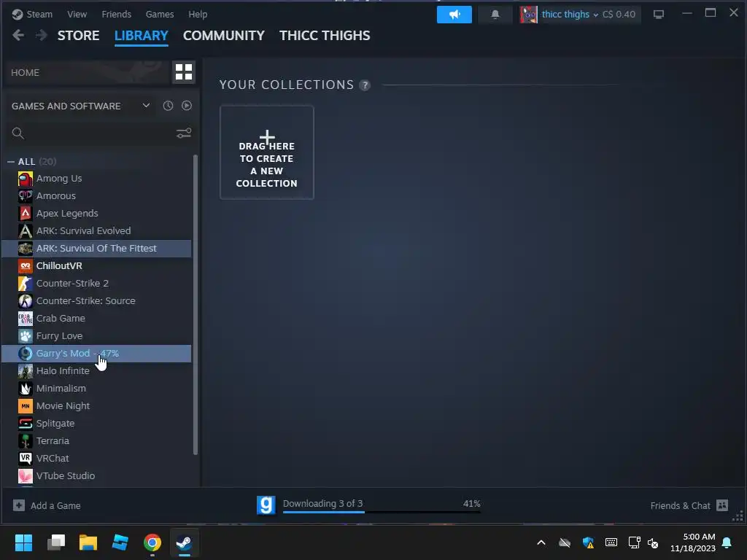The height and width of the screenshot is (560, 747).
Task: Open Friends & Chat text link
Action: click(x=681, y=506)
